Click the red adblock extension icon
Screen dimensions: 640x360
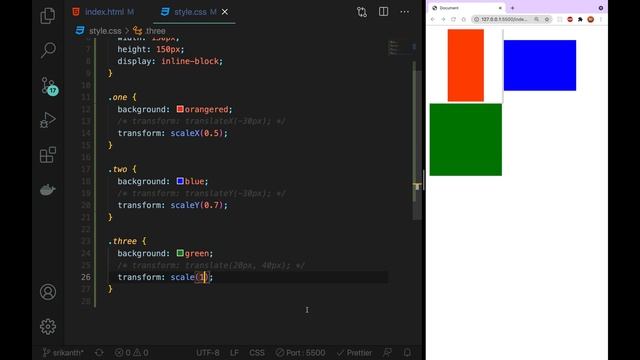tap(570, 19)
